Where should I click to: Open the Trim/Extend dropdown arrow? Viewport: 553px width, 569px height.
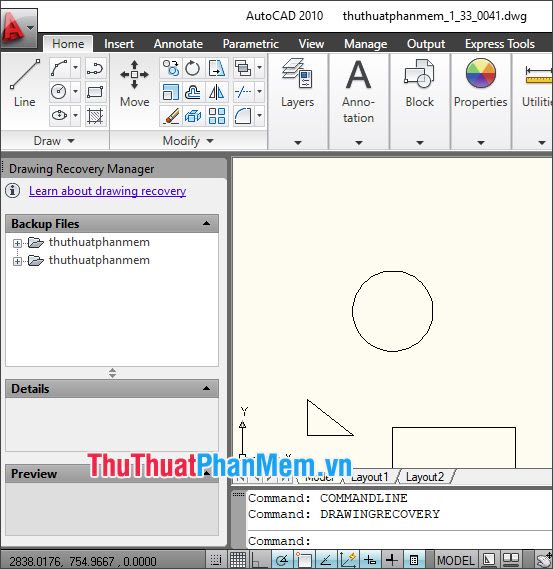pyautogui.click(x=259, y=91)
